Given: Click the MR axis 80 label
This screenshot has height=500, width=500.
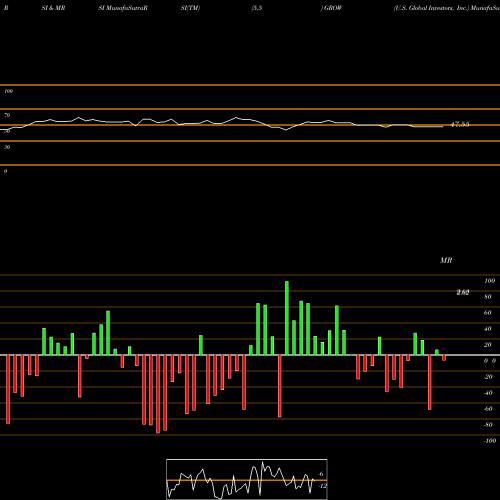Looking at the screenshot, I should tap(488, 297).
